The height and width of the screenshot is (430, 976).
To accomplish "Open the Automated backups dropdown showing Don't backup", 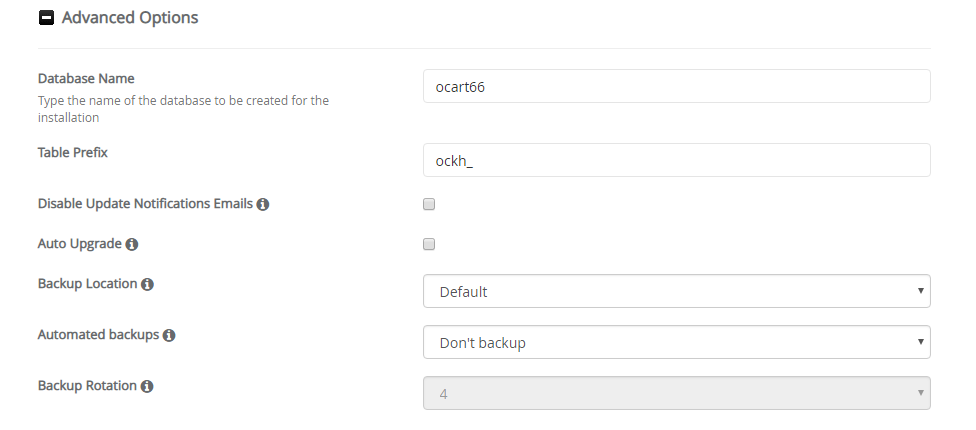I will coord(677,342).
